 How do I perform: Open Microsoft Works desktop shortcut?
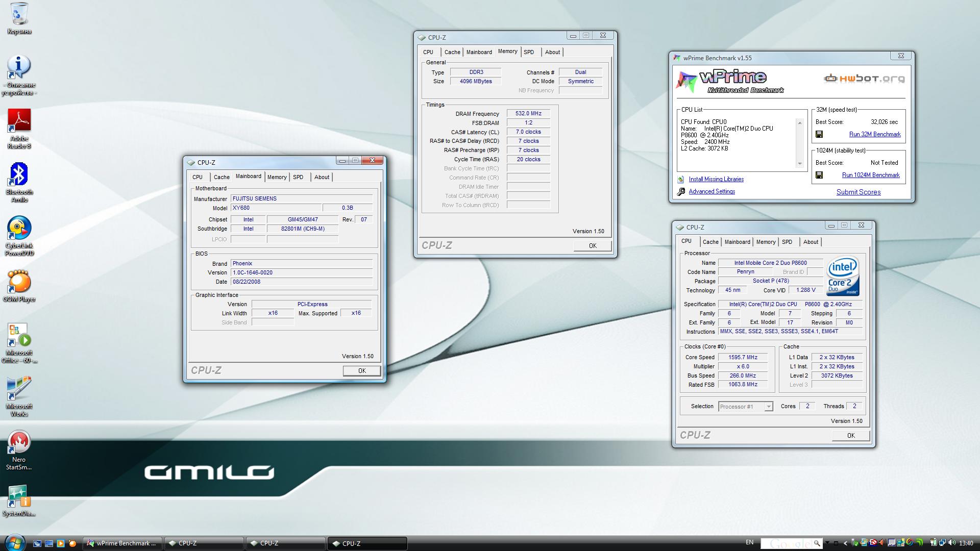coord(19,396)
